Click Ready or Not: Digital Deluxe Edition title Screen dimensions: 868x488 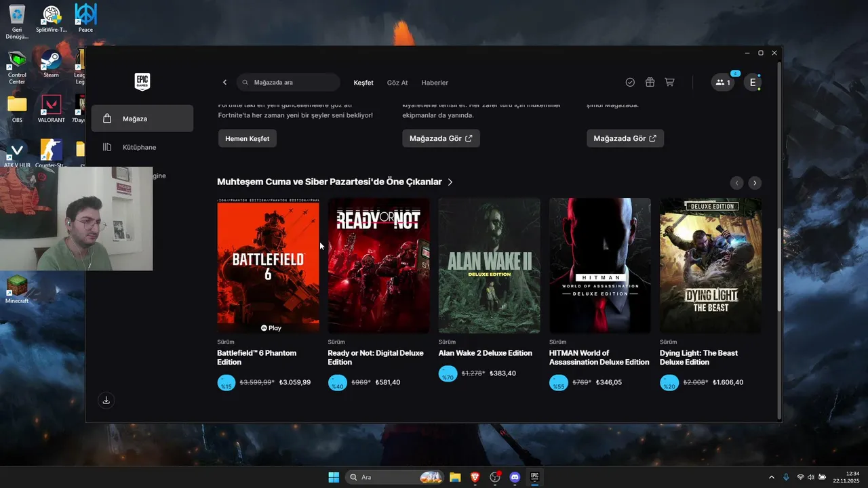(x=376, y=357)
